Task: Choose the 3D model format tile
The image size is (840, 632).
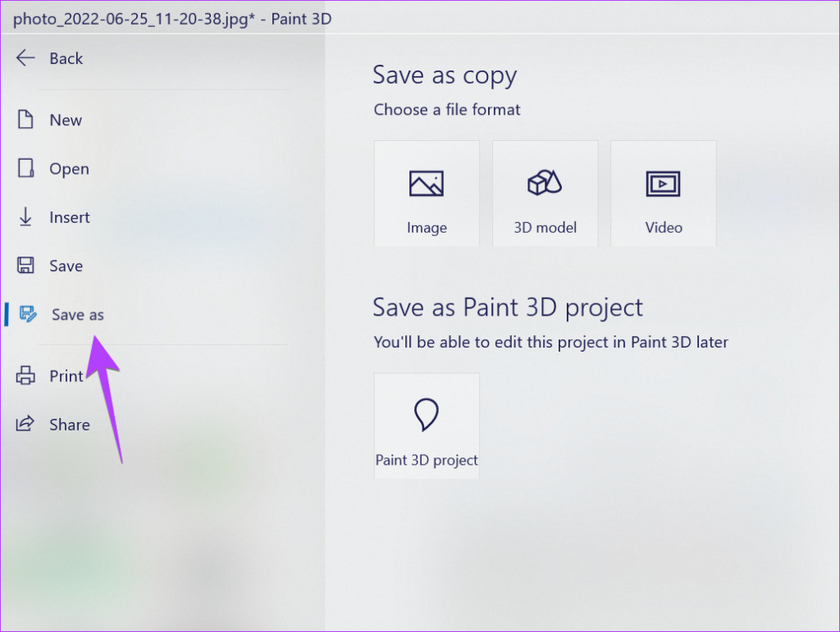Action: [545, 193]
